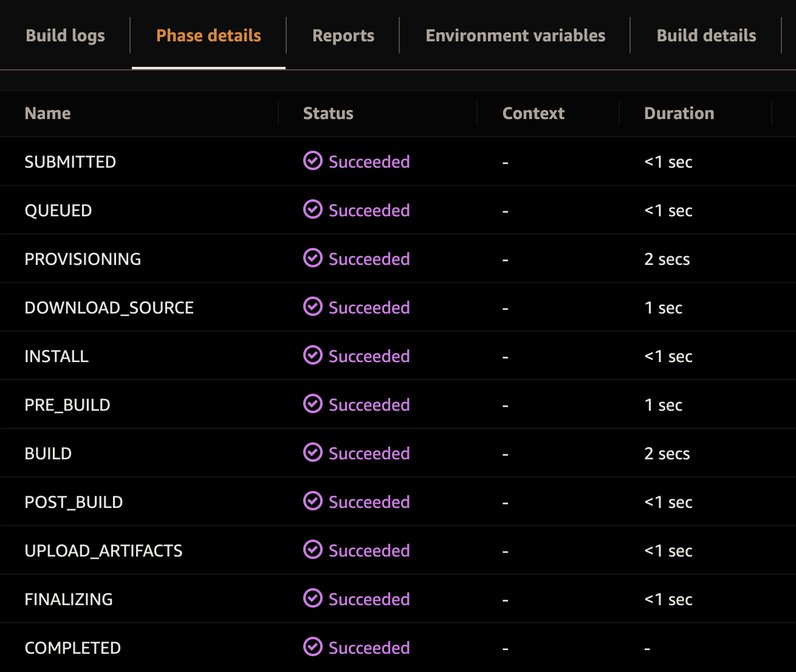View the Environment variables tab
This screenshot has width=796, height=672.
tap(515, 35)
